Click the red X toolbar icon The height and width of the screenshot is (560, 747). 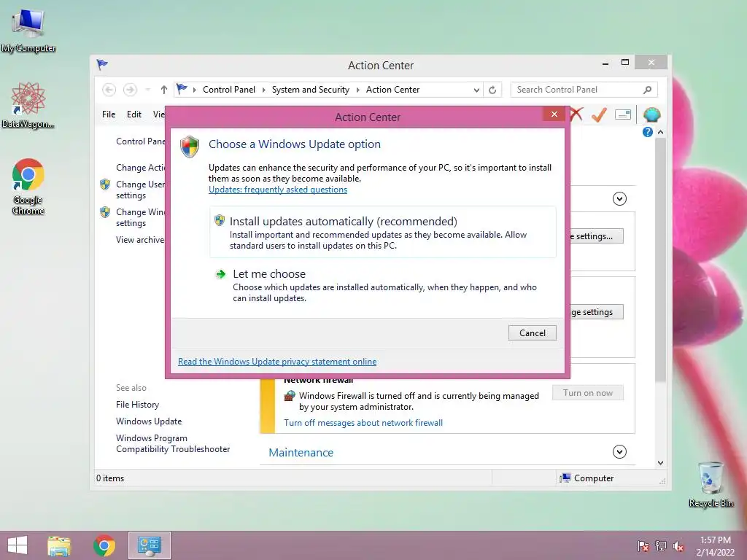click(576, 114)
